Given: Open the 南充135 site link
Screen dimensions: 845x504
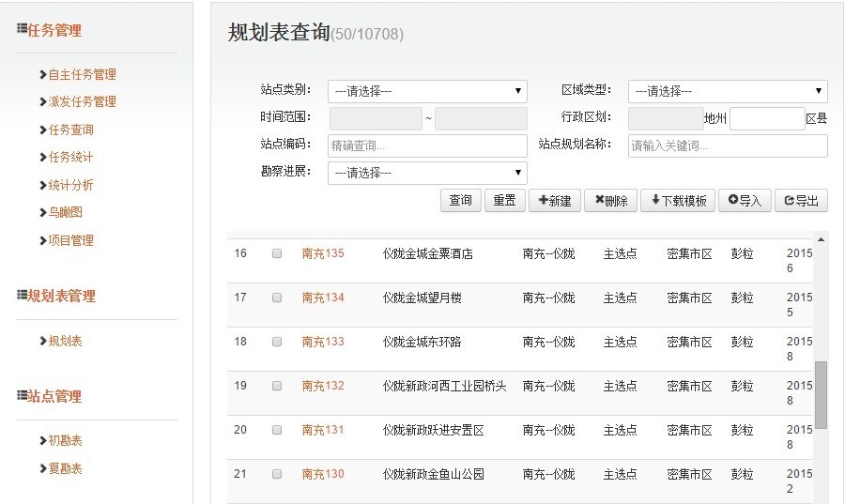Looking at the screenshot, I should click(323, 253).
